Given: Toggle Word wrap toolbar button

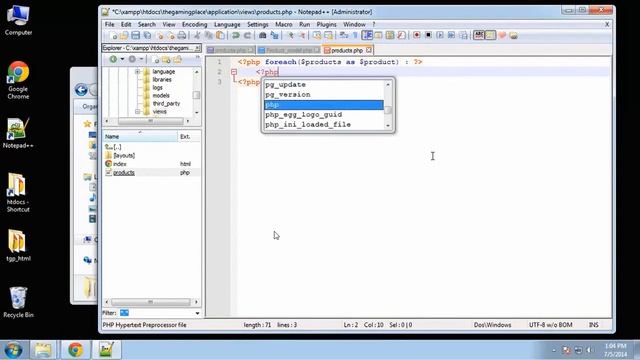Looking at the screenshot, I should coord(343,36).
